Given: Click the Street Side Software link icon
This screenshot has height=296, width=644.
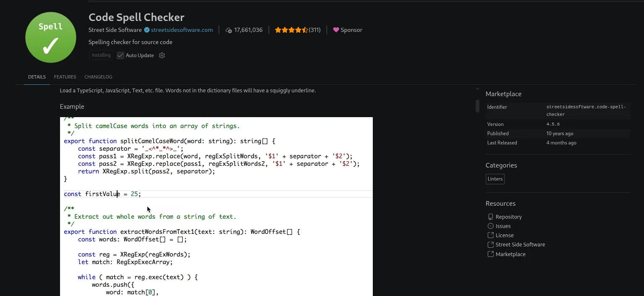Looking at the screenshot, I should pos(490,244).
